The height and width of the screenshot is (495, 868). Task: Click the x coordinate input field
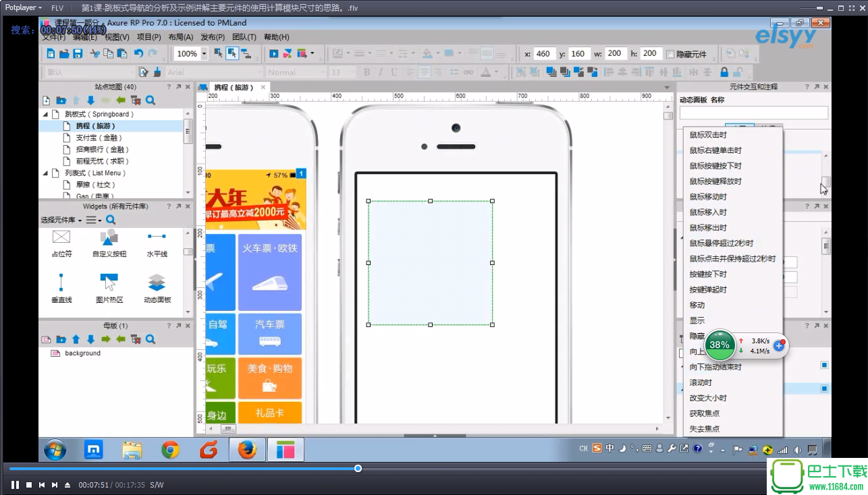click(544, 54)
